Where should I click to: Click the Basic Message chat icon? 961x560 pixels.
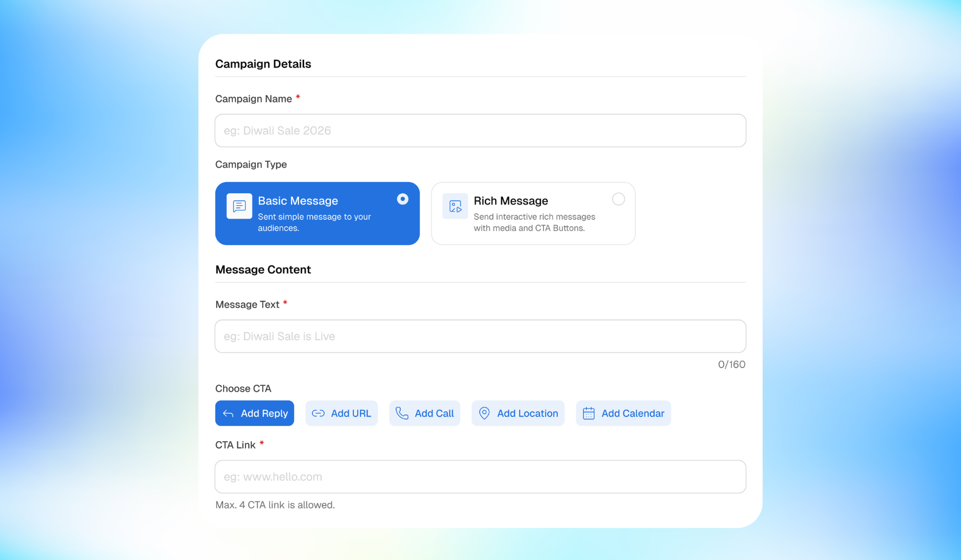239,206
